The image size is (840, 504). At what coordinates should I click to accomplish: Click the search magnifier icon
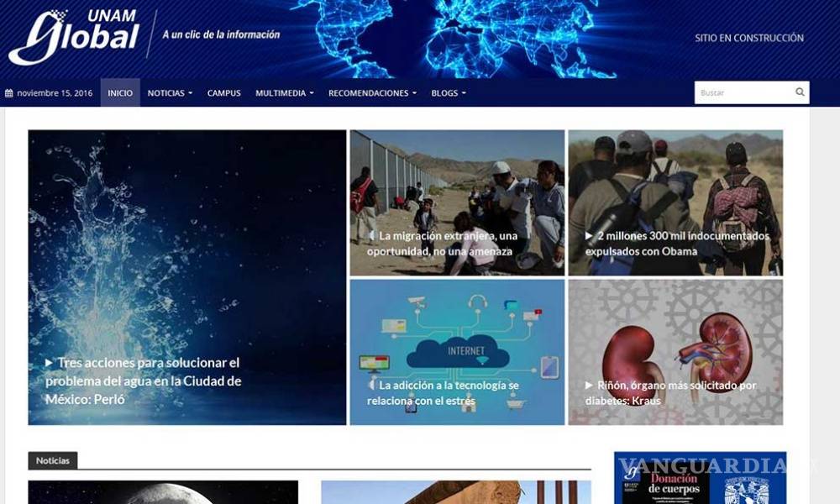[x=800, y=92]
